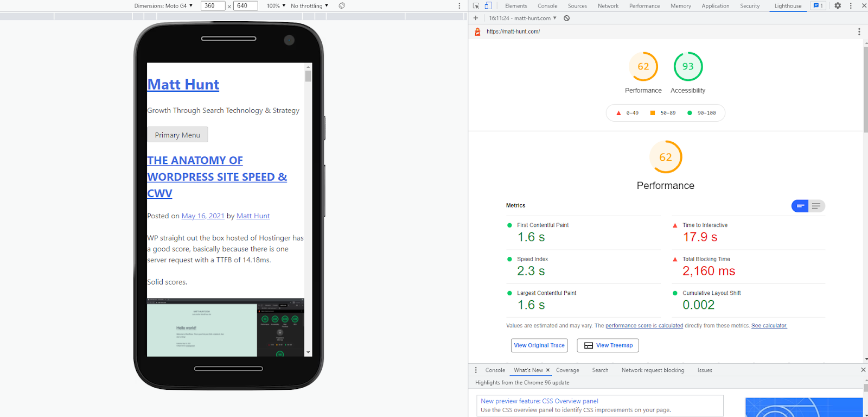
Task: Click the Total Blocking Time metric
Action: [749, 267]
